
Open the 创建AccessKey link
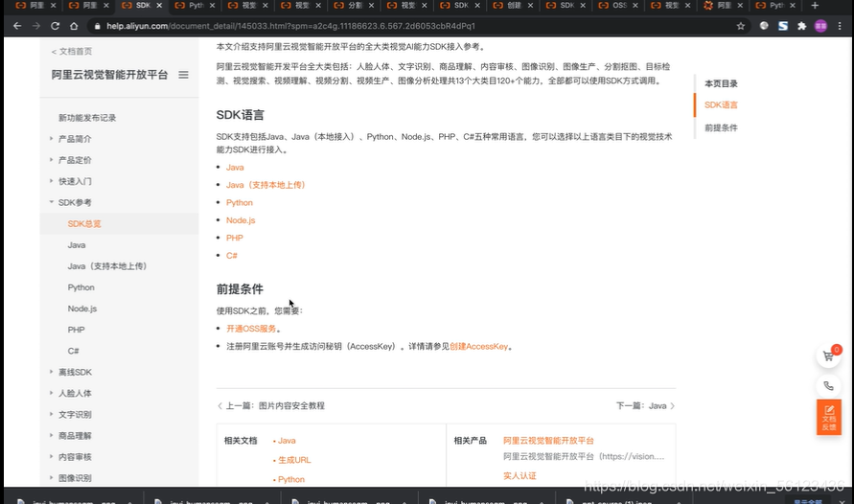(x=478, y=346)
